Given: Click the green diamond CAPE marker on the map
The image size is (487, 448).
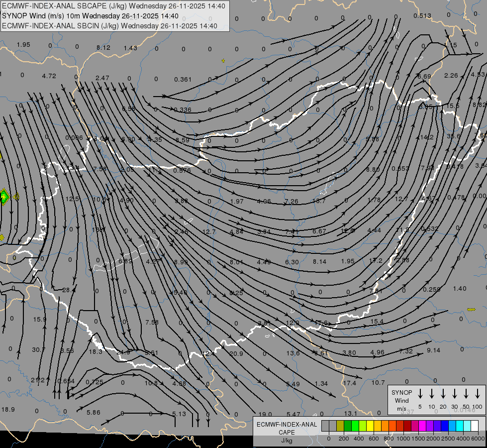Looking at the screenshot, I should tap(4, 197).
